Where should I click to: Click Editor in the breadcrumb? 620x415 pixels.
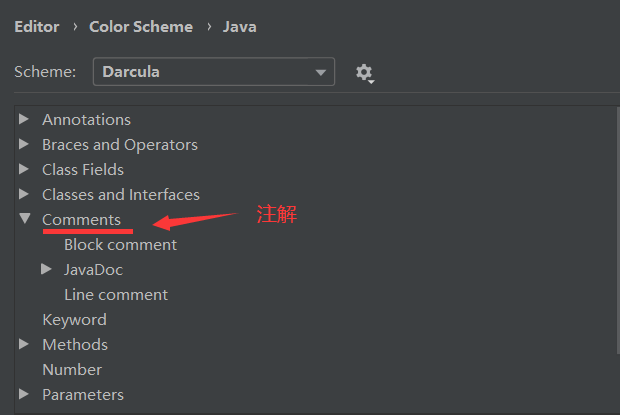(36, 27)
